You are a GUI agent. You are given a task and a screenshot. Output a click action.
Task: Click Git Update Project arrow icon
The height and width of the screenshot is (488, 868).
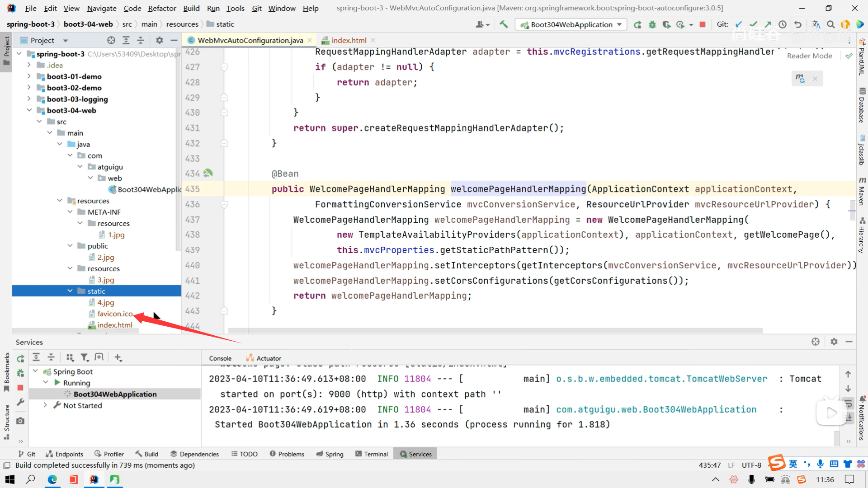(739, 24)
